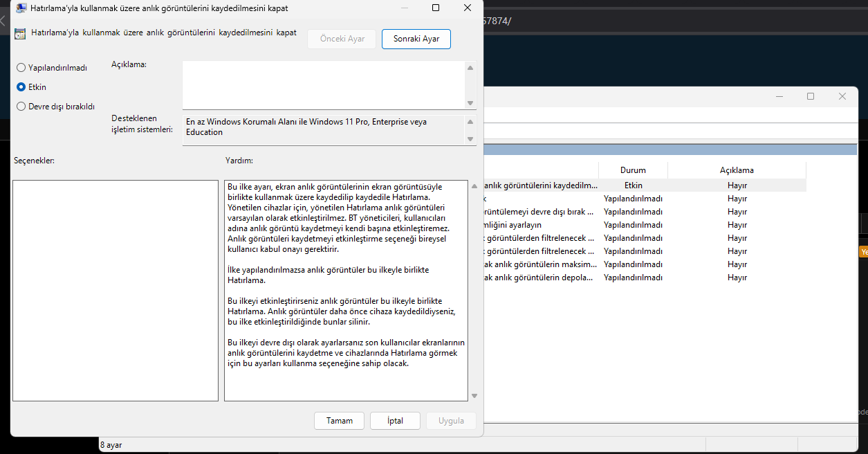The width and height of the screenshot is (868, 454).
Task: Sort by the Durum column header
Action: (633, 170)
